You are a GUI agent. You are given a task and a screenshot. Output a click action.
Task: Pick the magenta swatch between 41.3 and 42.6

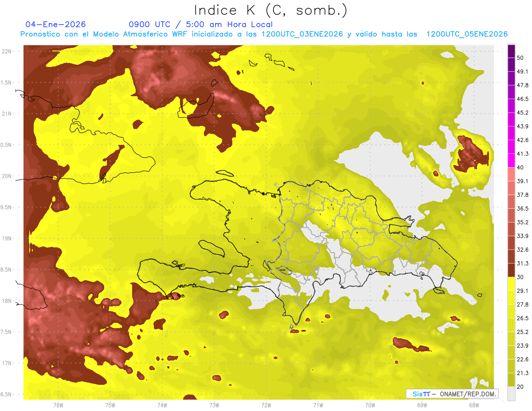512,147
